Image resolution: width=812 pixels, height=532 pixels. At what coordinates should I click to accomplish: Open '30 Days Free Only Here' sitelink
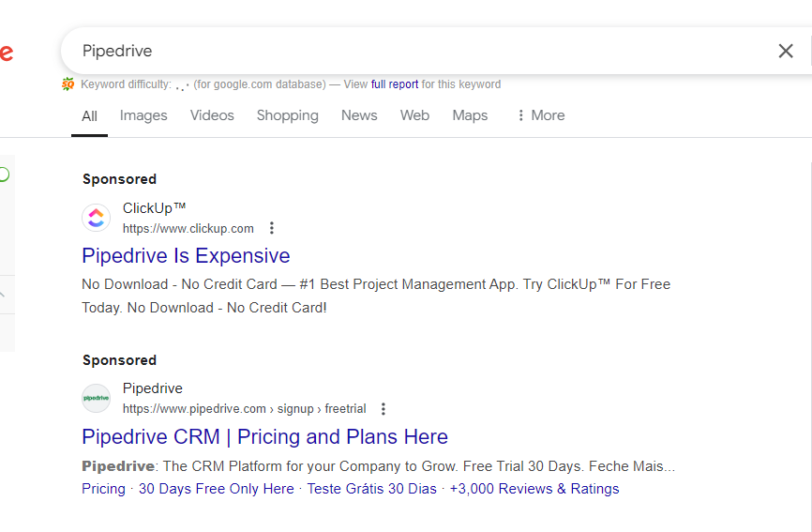(216, 489)
